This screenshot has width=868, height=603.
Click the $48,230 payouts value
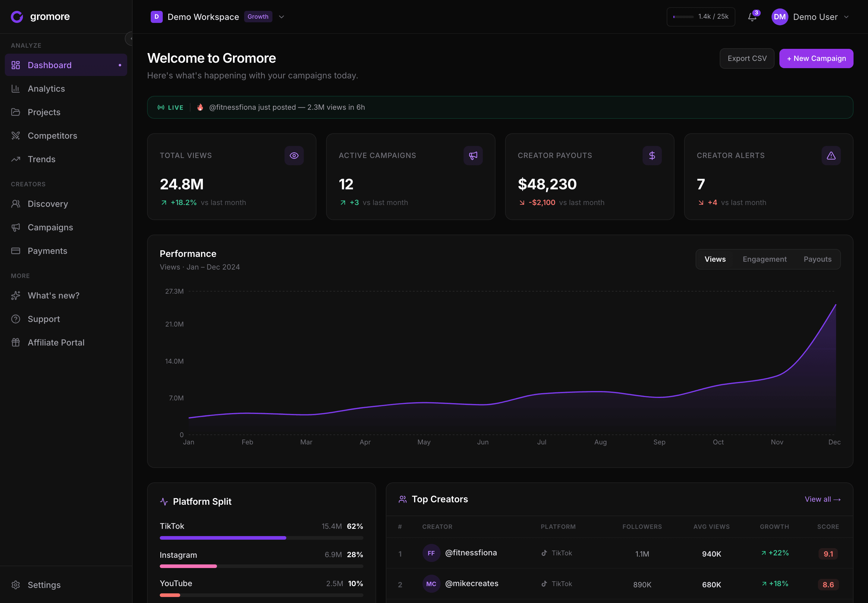tap(547, 185)
